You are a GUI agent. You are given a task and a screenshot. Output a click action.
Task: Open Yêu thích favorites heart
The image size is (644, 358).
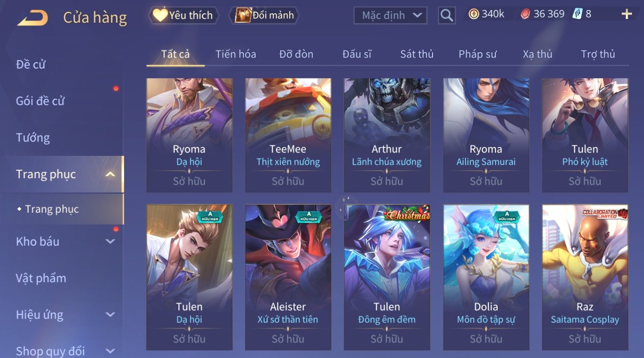tap(160, 15)
